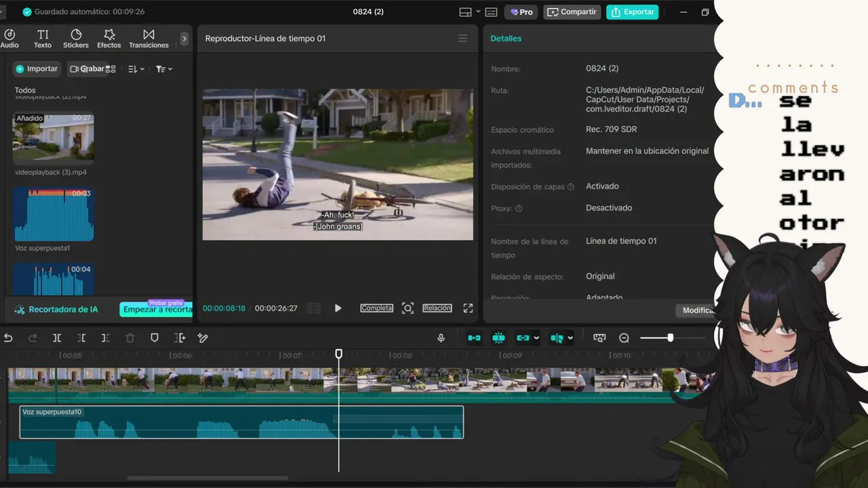Switch the media grid view layout
This screenshot has height=488, width=868.
(111, 69)
